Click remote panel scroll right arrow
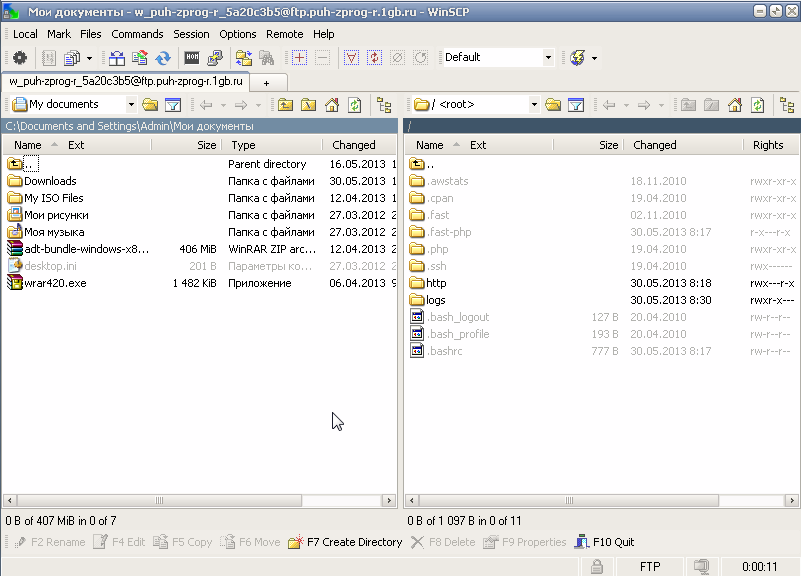Viewport: 801px width, 576px height. pyautogui.click(x=792, y=500)
